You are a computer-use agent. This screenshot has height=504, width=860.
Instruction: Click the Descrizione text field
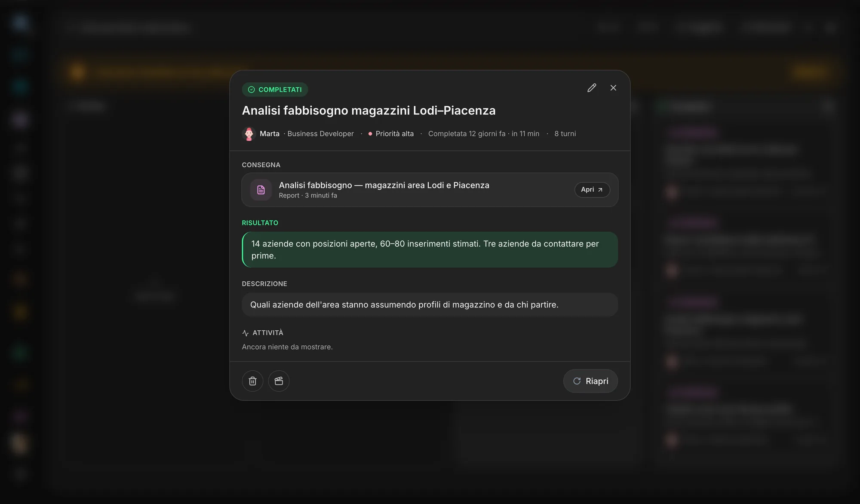point(430,304)
